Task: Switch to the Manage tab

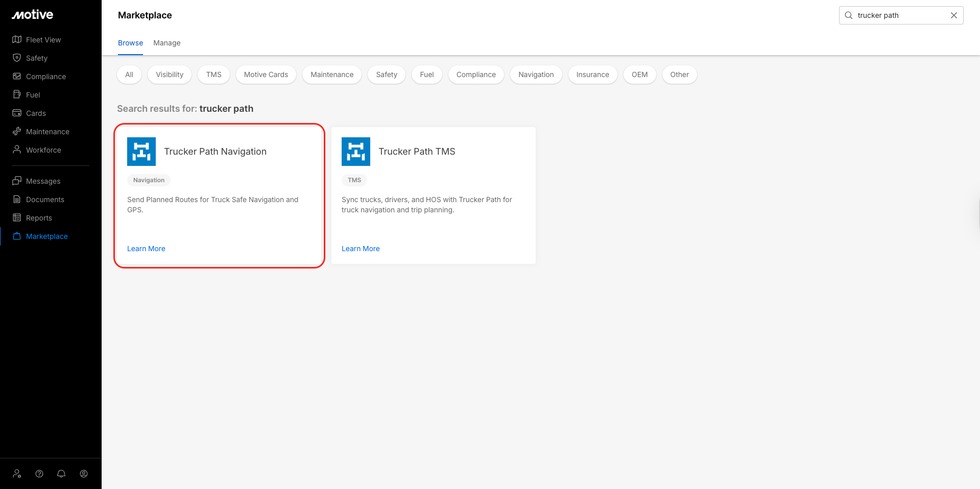Action: click(166, 43)
